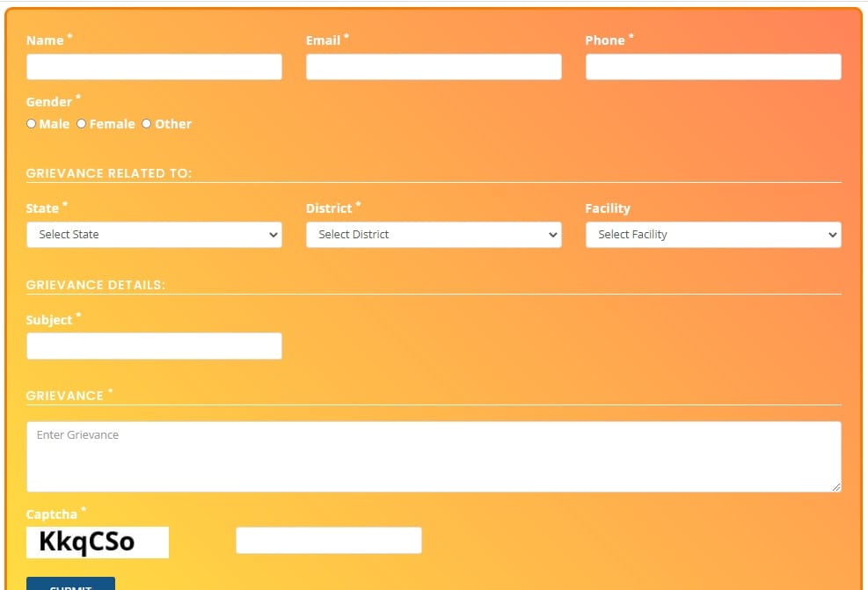The width and height of the screenshot is (868, 590).
Task: Click the Subject text field
Action: [x=154, y=346]
